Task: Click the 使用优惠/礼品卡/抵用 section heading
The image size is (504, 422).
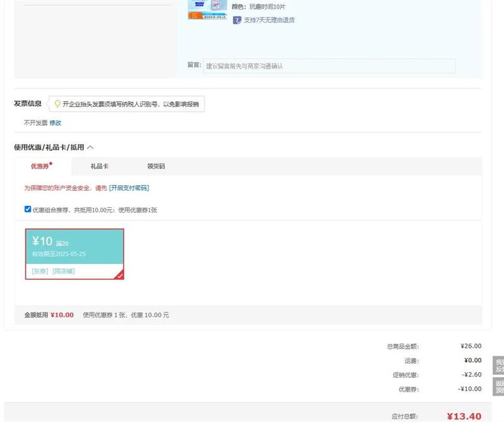Action: (x=49, y=147)
